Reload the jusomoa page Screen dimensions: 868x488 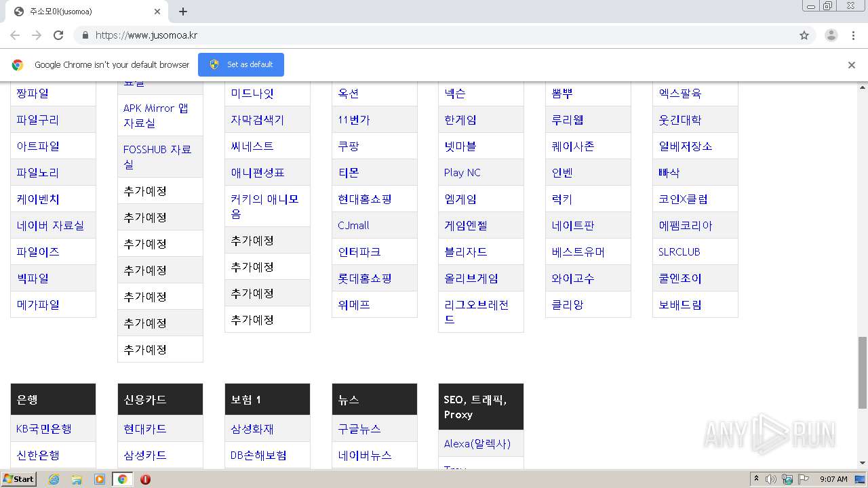tap(58, 35)
